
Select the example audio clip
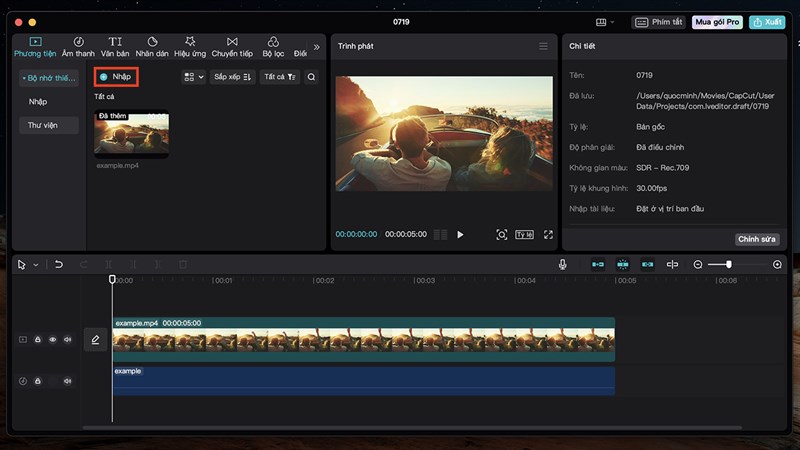(x=364, y=381)
